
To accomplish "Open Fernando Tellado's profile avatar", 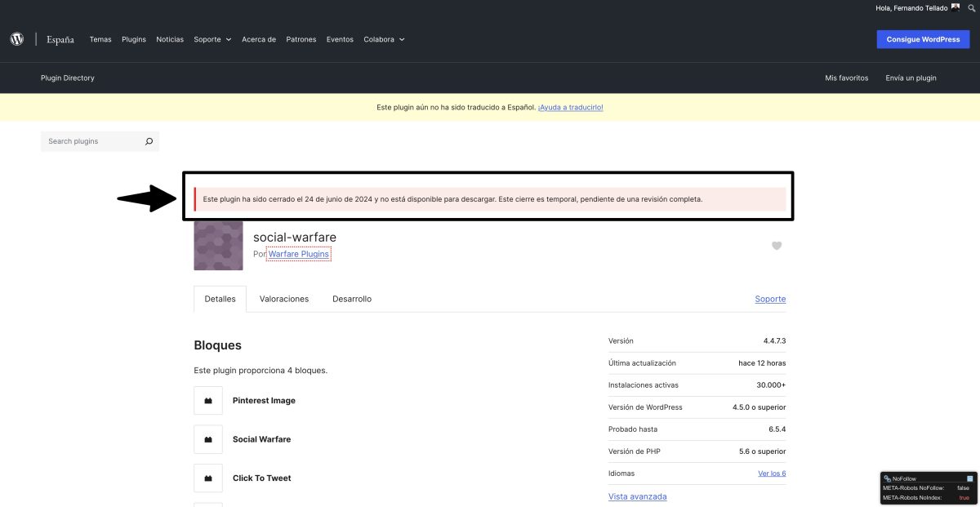I will point(954,7).
